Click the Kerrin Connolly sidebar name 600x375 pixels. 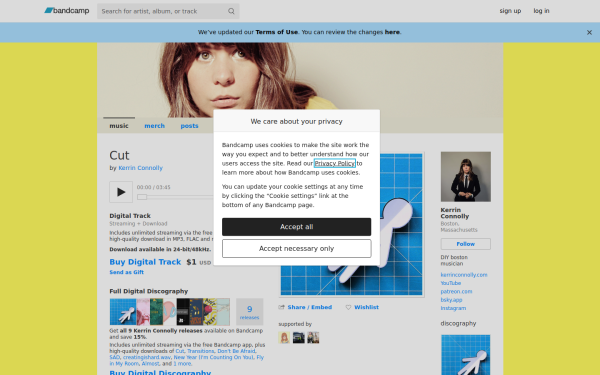455,213
